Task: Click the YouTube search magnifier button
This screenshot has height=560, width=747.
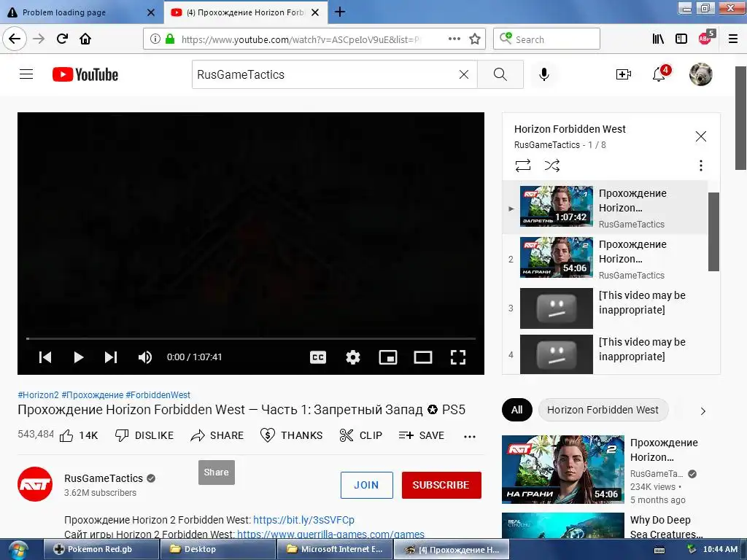Action: click(500, 74)
